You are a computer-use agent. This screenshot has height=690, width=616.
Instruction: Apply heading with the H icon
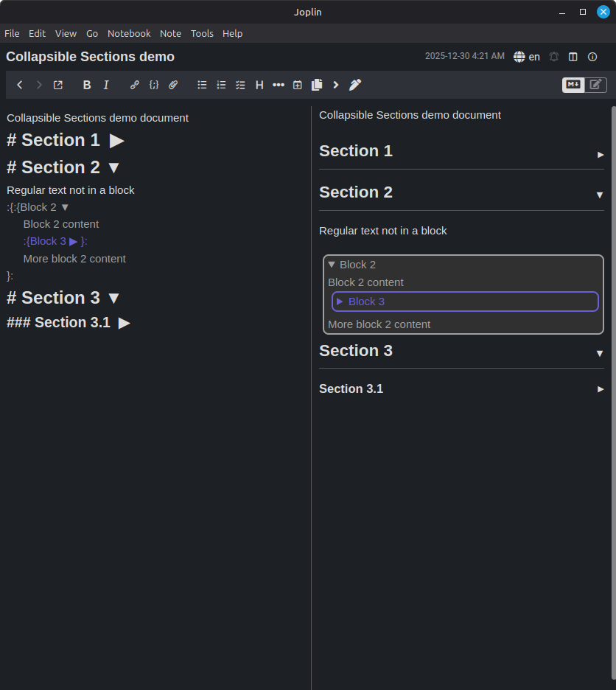click(x=259, y=85)
